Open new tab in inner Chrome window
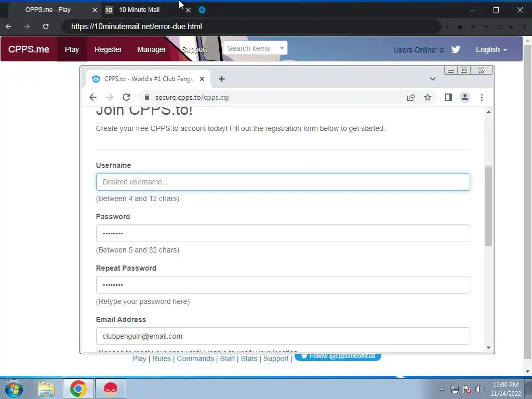 (x=221, y=79)
